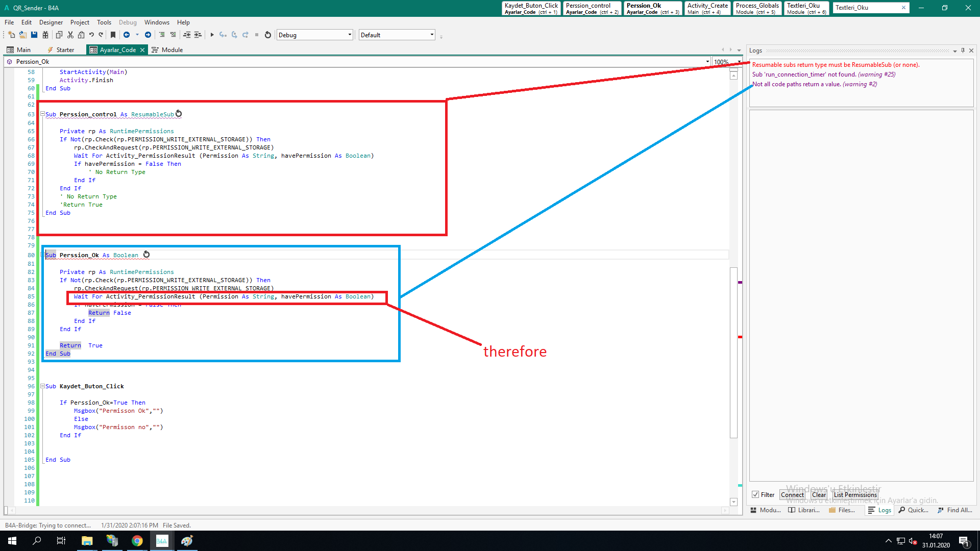Click the Restart/Refresh project icon

(268, 35)
